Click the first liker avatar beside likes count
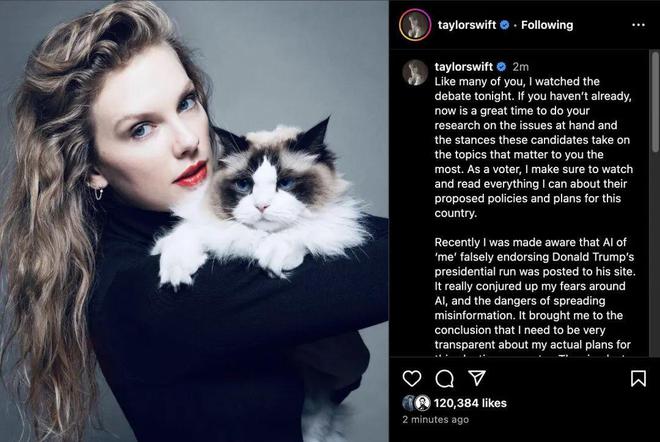 coord(407,403)
